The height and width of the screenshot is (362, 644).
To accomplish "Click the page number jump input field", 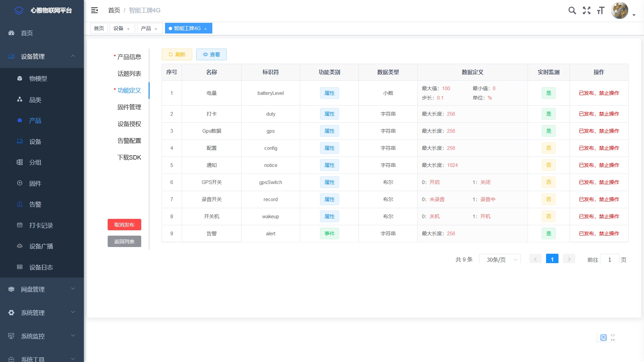I will 609,260.
